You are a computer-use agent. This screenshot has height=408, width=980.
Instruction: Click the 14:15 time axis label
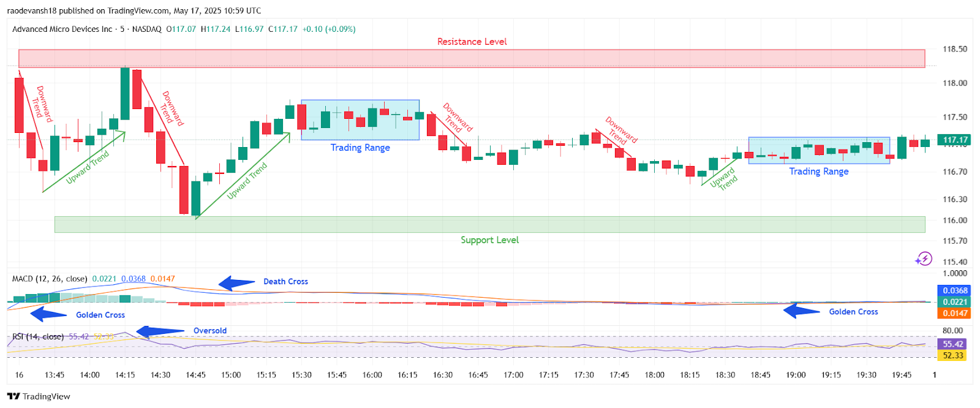pyautogui.click(x=125, y=375)
